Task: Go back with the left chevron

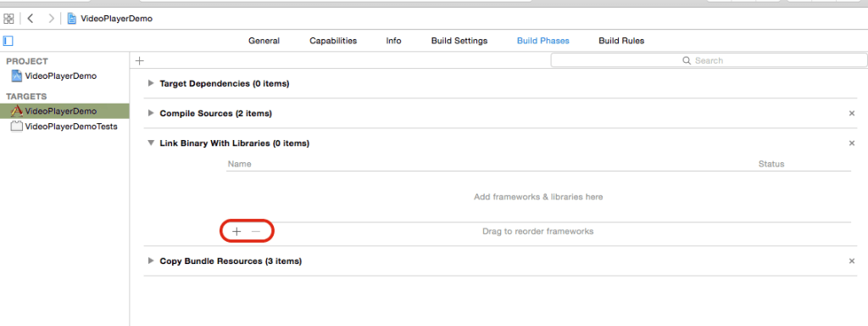Action: click(31, 19)
